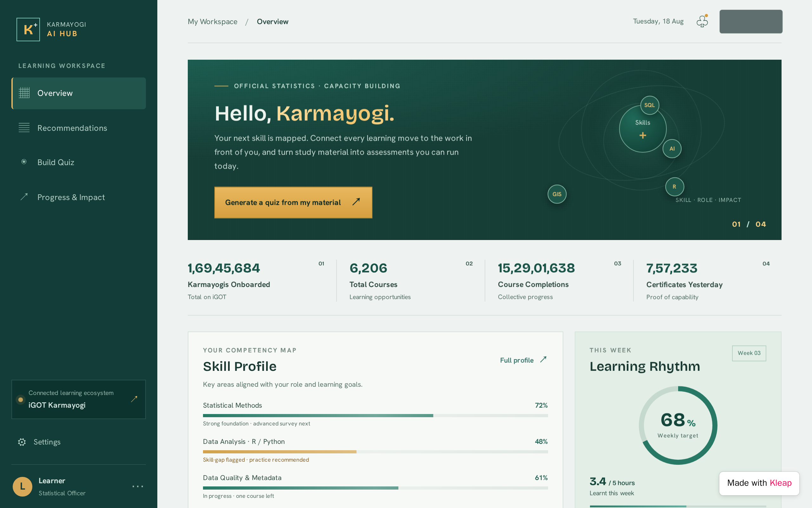Open the iGOT Karmayogi ecosystem card

coord(79,399)
